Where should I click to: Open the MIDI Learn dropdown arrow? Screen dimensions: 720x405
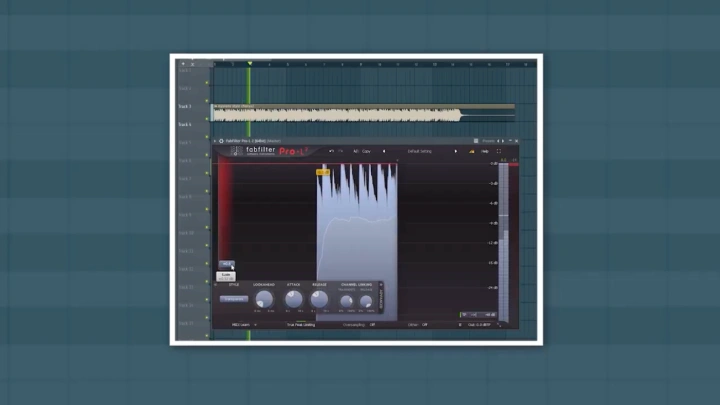(x=255, y=325)
